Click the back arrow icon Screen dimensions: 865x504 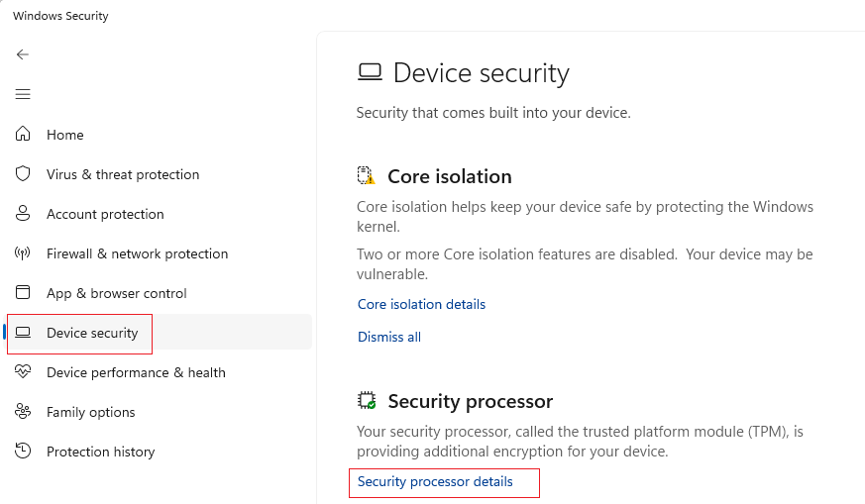(23, 54)
